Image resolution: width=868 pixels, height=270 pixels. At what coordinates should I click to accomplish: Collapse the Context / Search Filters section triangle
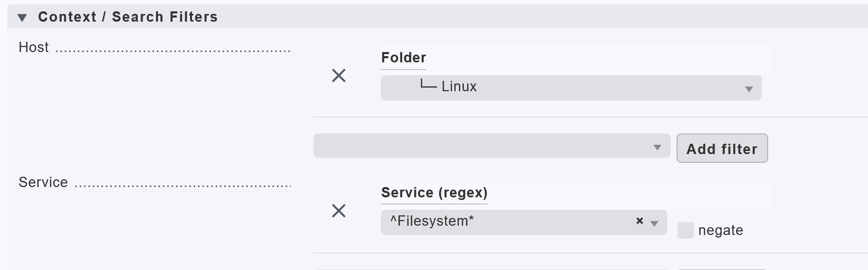click(x=22, y=18)
